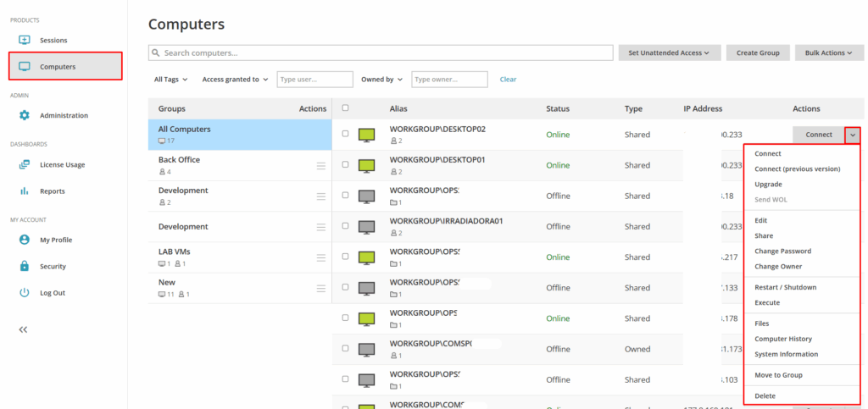Expand the All Tags filter

(x=169, y=80)
